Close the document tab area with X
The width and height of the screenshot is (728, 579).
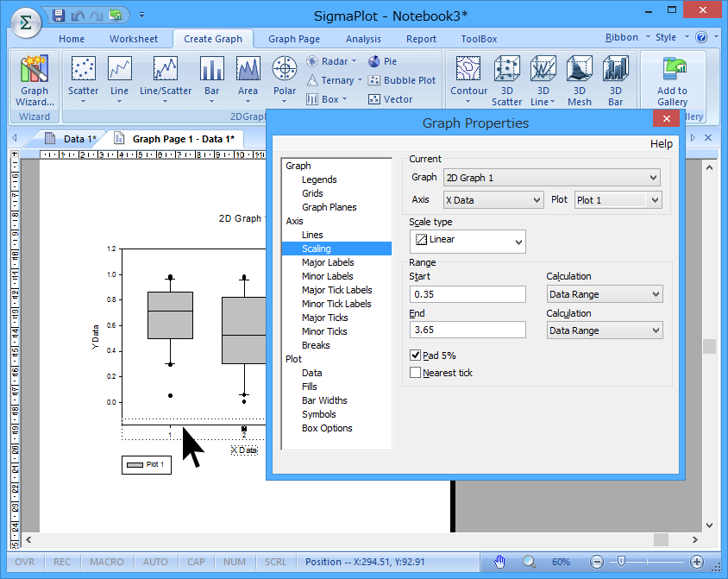pyautogui.click(x=708, y=138)
